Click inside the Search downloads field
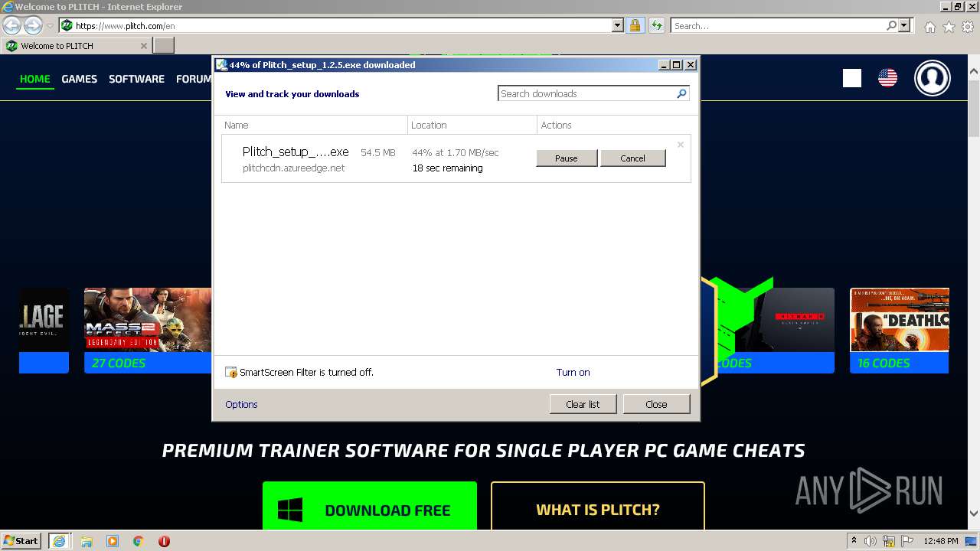The image size is (980, 551). pyautogui.click(x=586, y=93)
